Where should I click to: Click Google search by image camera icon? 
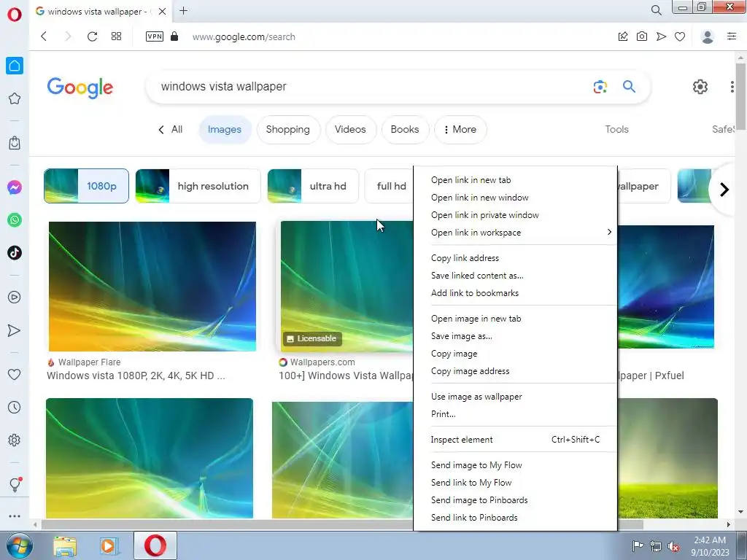pyautogui.click(x=600, y=87)
